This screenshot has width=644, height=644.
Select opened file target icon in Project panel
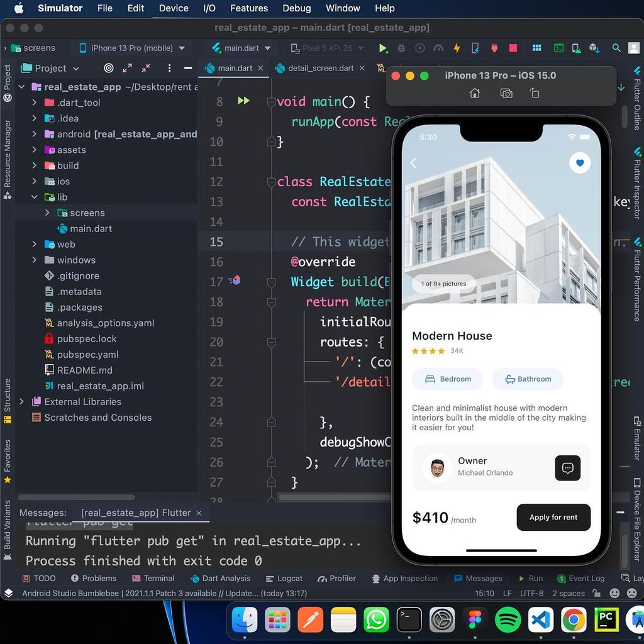(x=108, y=68)
